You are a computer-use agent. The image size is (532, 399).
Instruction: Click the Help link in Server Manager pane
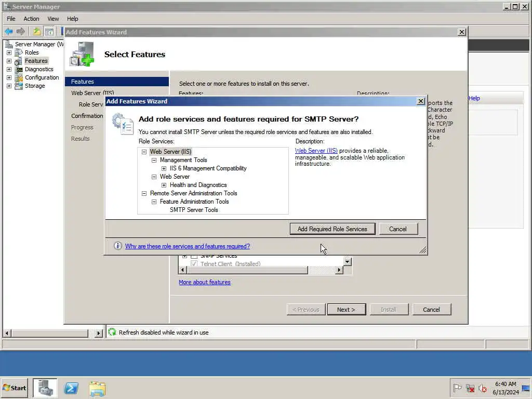(474, 98)
